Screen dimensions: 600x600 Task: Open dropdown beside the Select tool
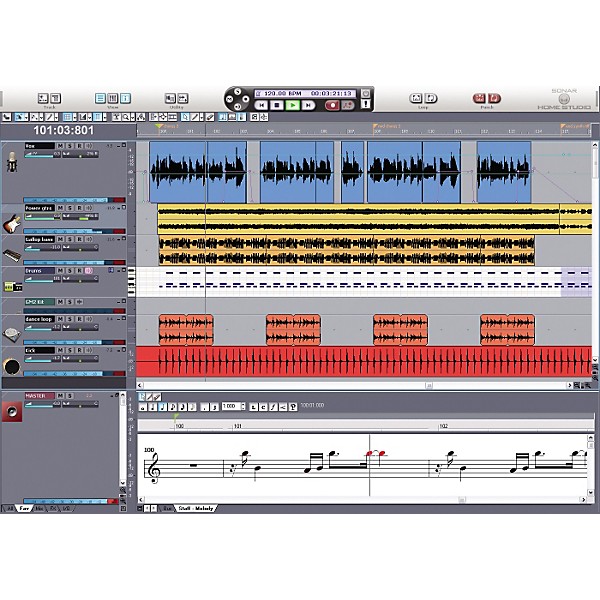click(x=26, y=117)
